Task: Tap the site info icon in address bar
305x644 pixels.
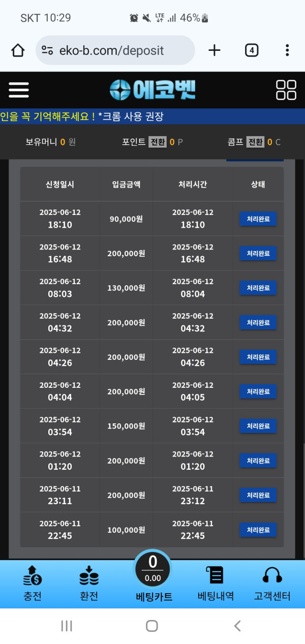Action: (47, 50)
